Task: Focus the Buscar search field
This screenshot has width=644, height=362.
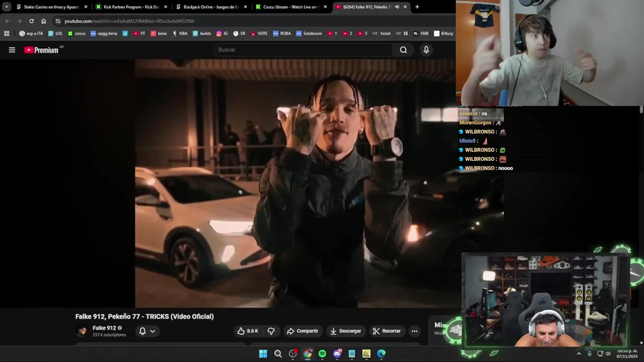Action: pos(304,50)
